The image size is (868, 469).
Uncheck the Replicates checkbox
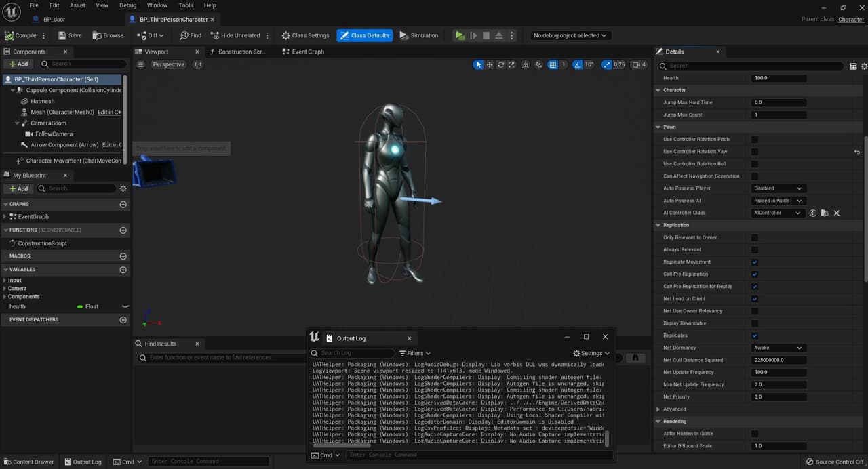pos(755,335)
